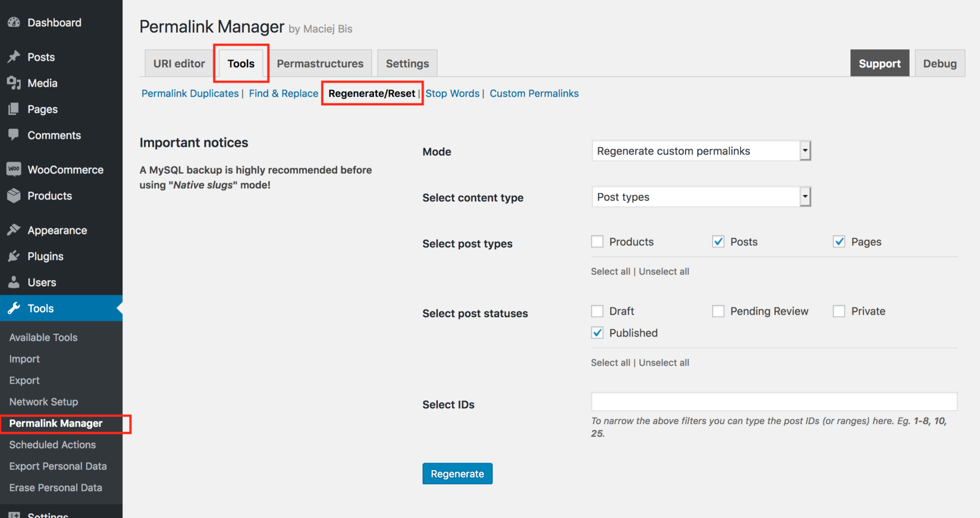Open the Dashboard from the sidebar
The image size is (980, 518).
pos(13,22)
